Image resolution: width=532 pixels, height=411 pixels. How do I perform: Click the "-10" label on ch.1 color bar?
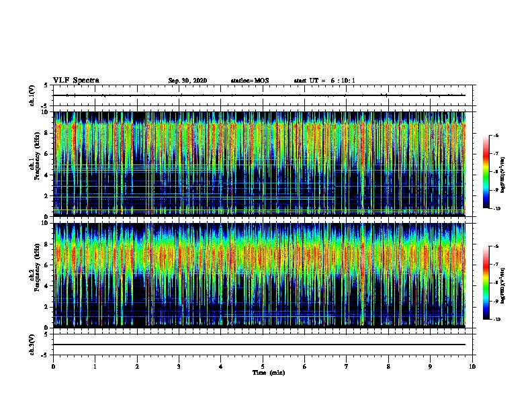[497, 209]
